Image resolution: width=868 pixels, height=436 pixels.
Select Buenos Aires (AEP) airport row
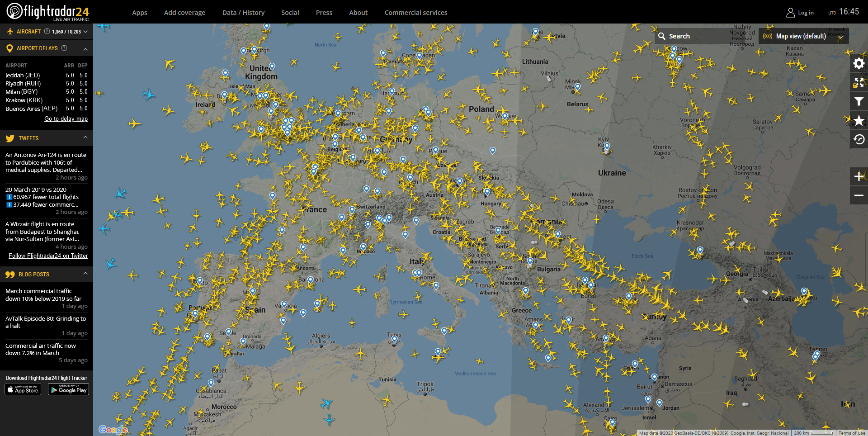click(x=46, y=109)
